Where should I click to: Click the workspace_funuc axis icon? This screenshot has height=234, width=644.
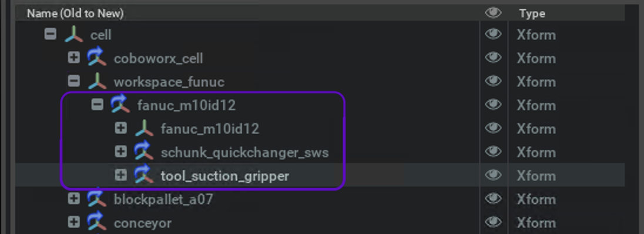pos(97,81)
